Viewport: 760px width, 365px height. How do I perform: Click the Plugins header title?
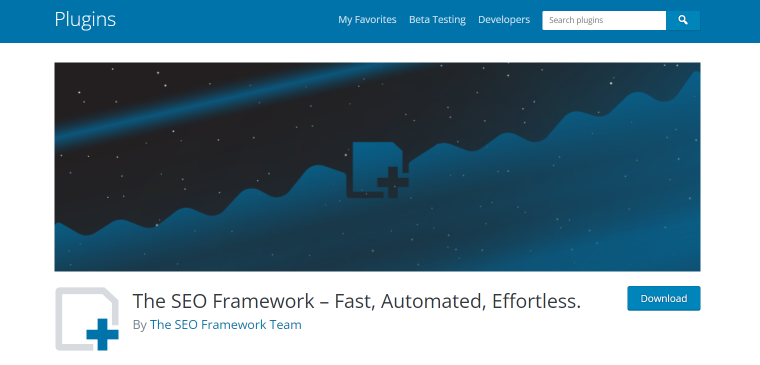tap(85, 20)
